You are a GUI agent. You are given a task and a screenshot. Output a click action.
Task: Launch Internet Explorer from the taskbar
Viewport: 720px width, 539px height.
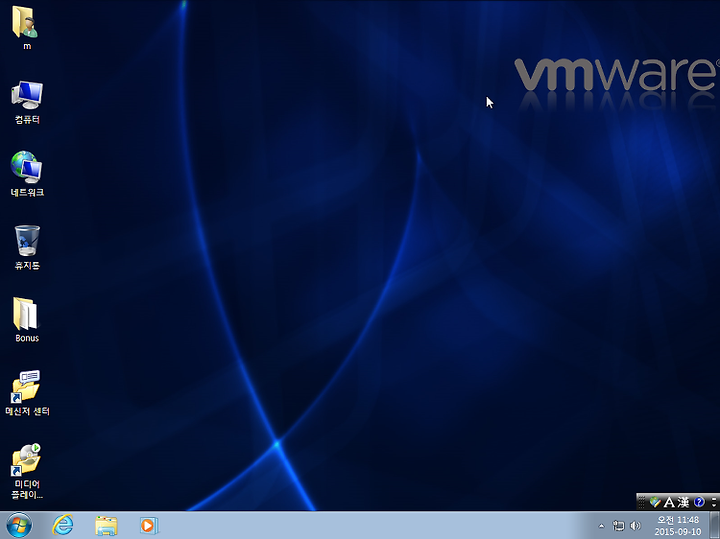[62, 525]
